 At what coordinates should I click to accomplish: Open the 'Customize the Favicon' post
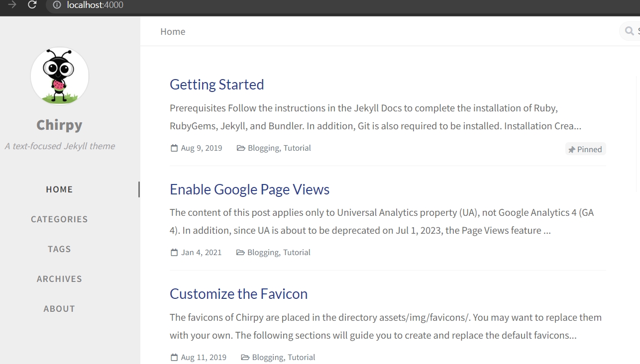(239, 294)
